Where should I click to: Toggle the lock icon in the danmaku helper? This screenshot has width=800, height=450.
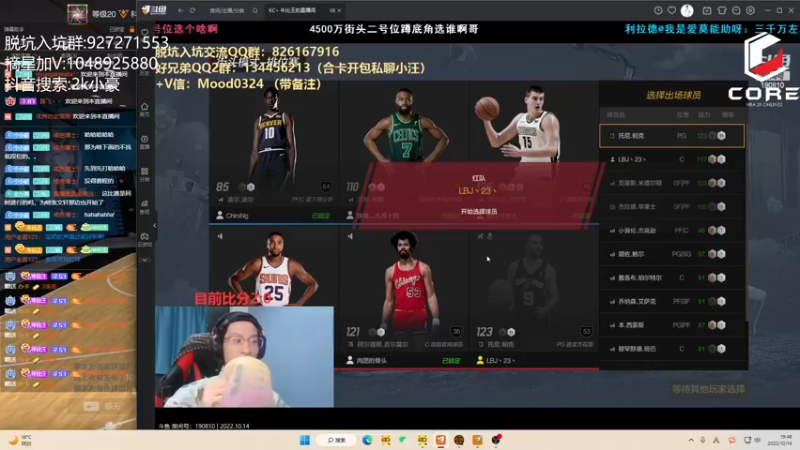[x=132, y=30]
